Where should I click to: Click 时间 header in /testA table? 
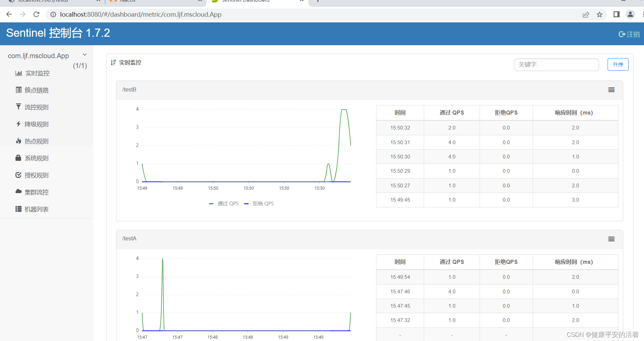(400, 262)
